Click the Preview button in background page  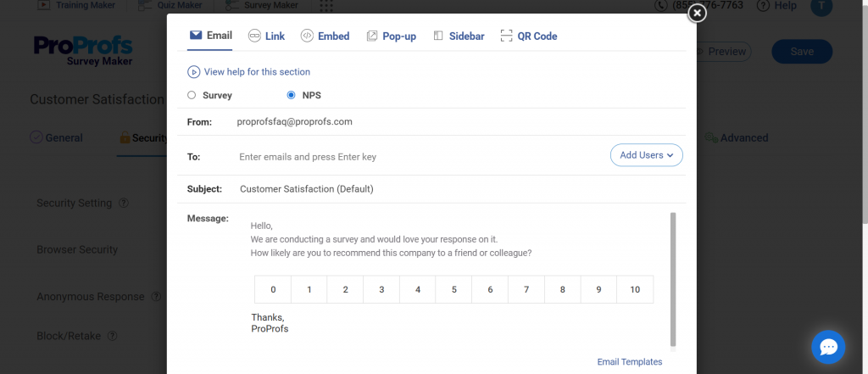[x=722, y=52]
